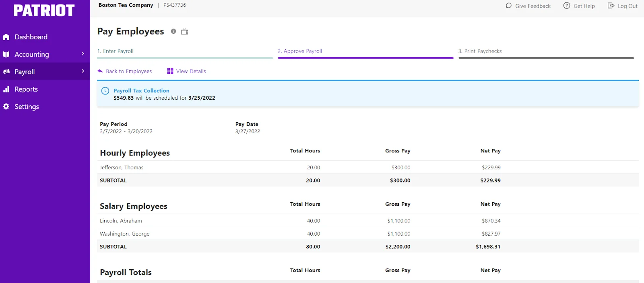Go to step 3 Print Paychecks
Image resolution: width=644 pixels, height=283 pixels.
480,51
